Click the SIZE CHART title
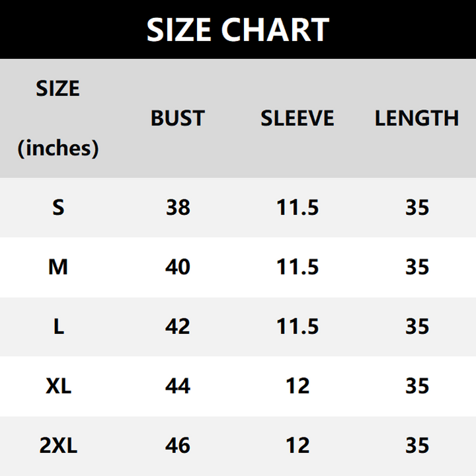Image resolution: width=476 pixels, height=476 pixels. pos(237,30)
